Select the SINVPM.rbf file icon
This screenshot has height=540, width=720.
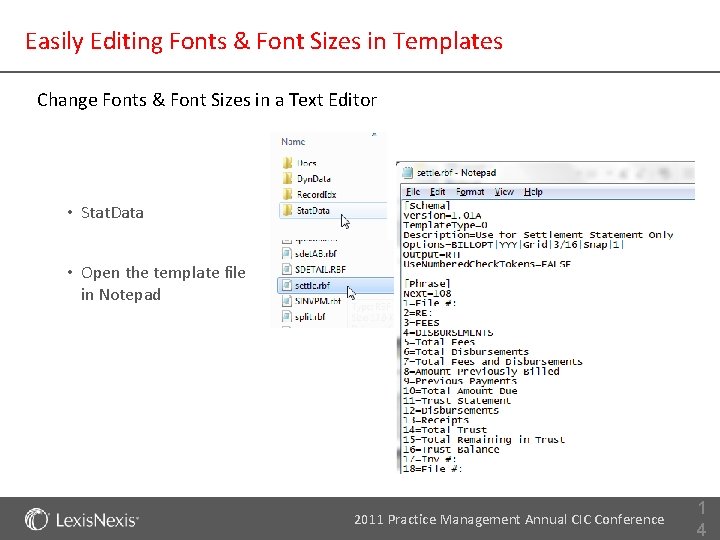287,301
